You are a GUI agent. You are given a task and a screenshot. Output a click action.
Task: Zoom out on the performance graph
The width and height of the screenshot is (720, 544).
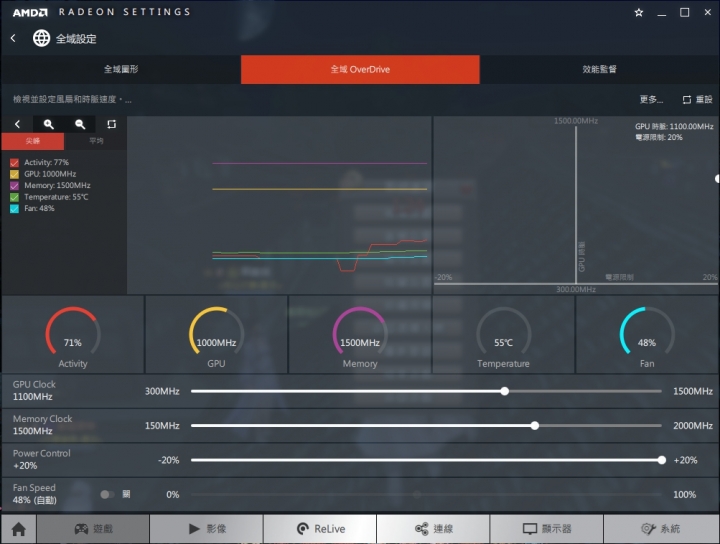point(80,124)
